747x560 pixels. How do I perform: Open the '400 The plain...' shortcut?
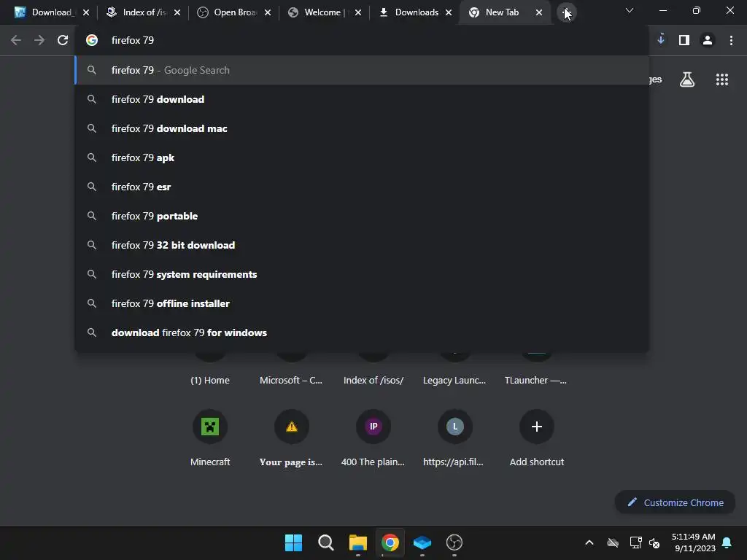coord(373,427)
